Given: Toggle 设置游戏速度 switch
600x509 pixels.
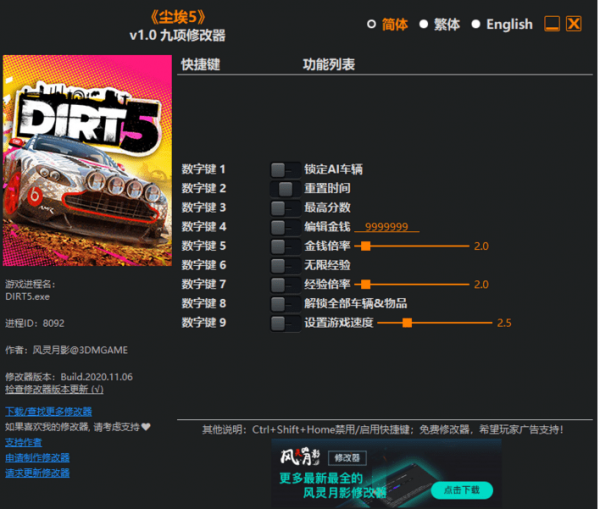Looking at the screenshot, I should pyautogui.click(x=285, y=323).
